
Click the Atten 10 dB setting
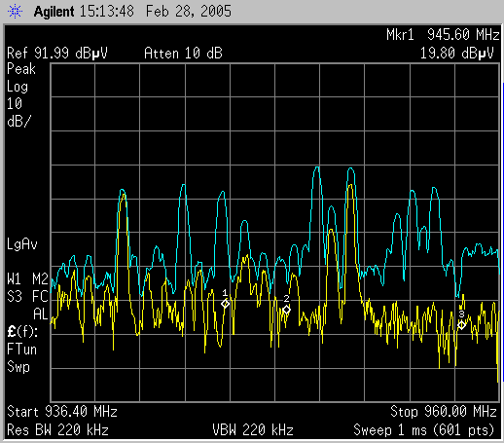click(183, 54)
